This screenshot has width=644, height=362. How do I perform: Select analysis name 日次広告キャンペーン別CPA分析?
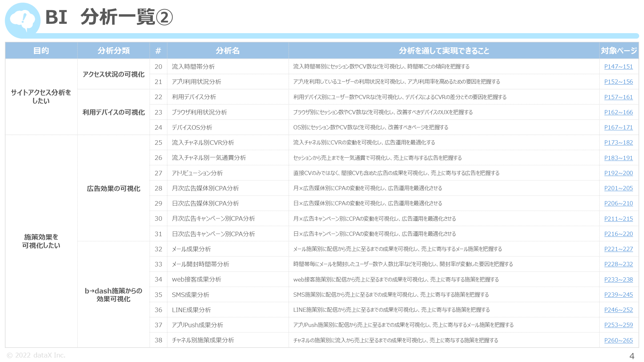(x=213, y=234)
